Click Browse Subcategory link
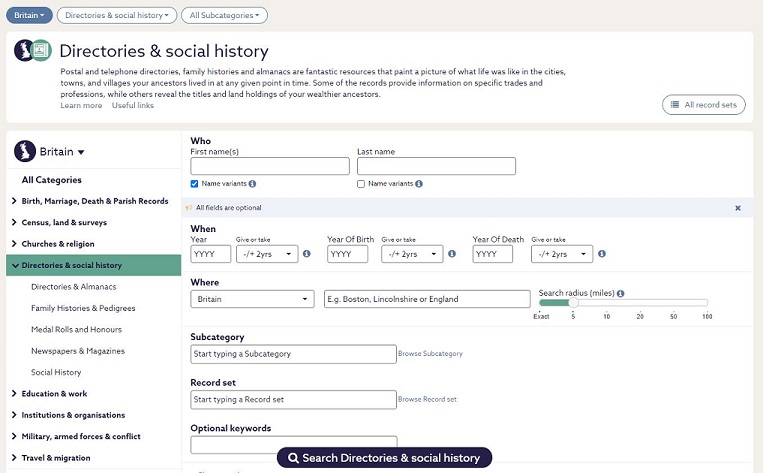Viewport: 763px width, 473px height. click(430, 354)
